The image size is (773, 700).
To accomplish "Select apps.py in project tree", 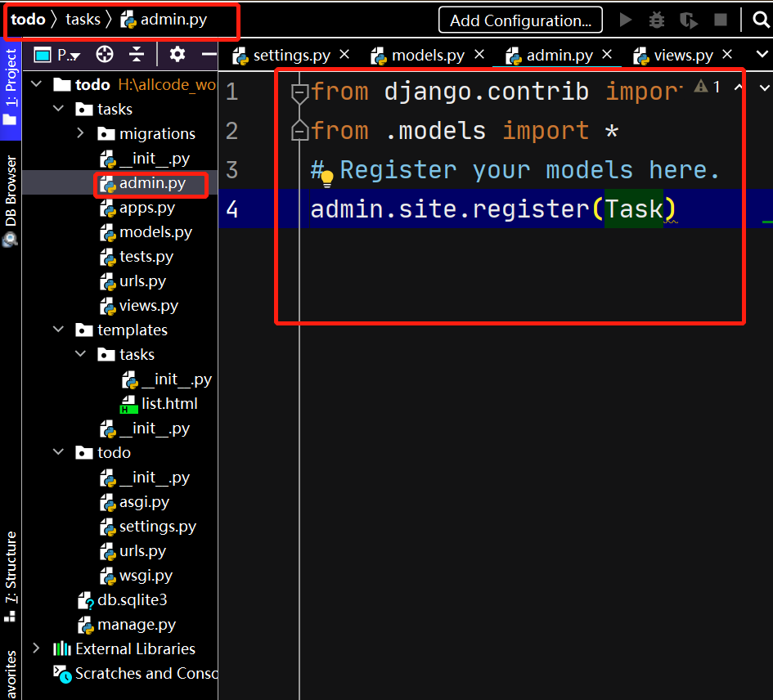I will click(137, 208).
